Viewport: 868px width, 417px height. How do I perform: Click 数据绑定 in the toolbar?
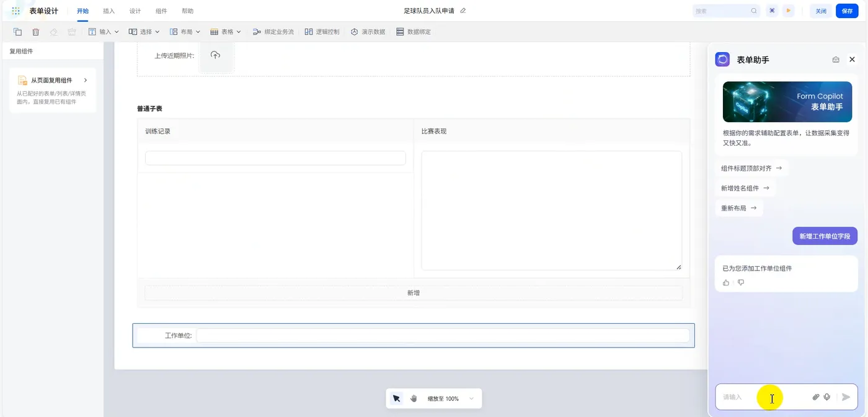(x=413, y=32)
